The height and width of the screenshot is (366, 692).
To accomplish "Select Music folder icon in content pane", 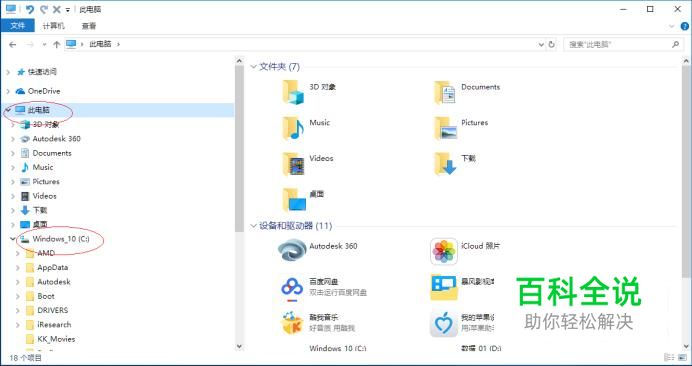I will pos(293,128).
